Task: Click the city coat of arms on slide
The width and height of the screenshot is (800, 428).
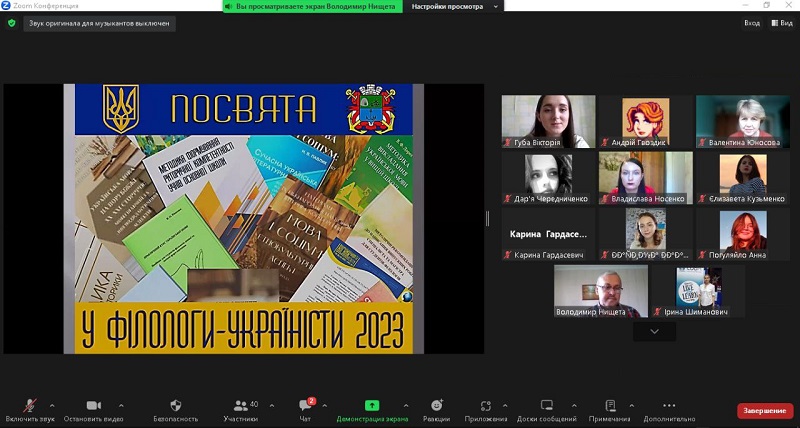Action: point(371,109)
